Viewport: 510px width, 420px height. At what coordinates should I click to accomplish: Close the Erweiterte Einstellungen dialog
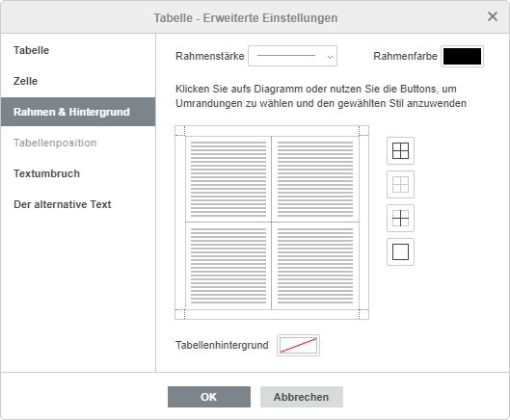pyautogui.click(x=493, y=16)
